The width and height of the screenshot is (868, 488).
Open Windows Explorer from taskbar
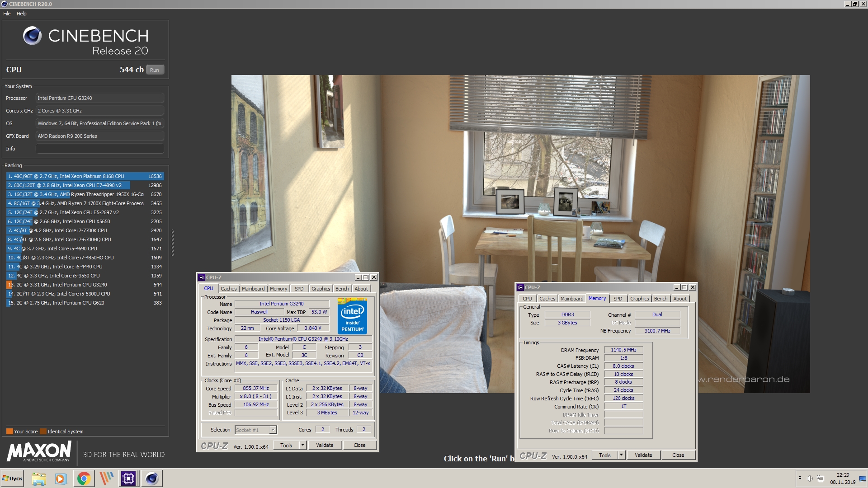pos(38,479)
